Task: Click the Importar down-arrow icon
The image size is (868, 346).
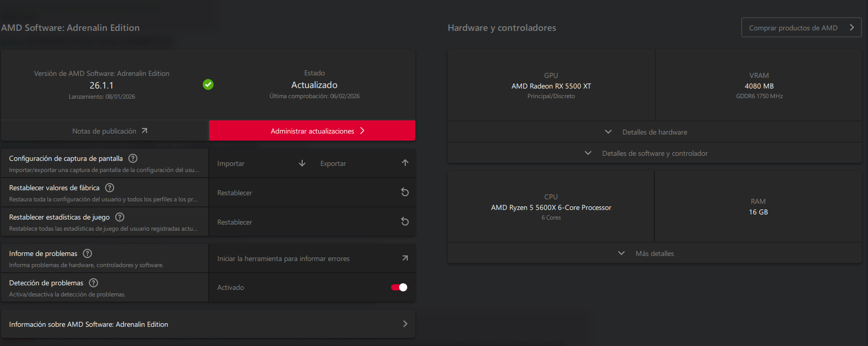Action: click(302, 163)
